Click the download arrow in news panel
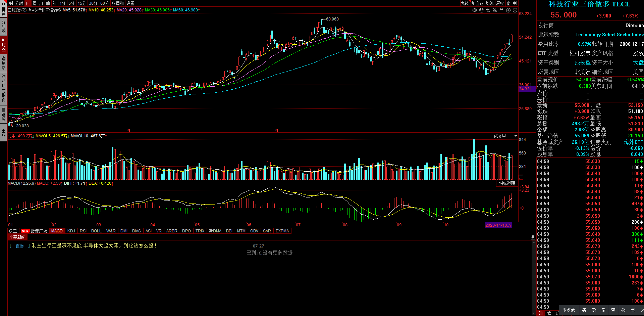644x316 pixels. tap(533, 237)
